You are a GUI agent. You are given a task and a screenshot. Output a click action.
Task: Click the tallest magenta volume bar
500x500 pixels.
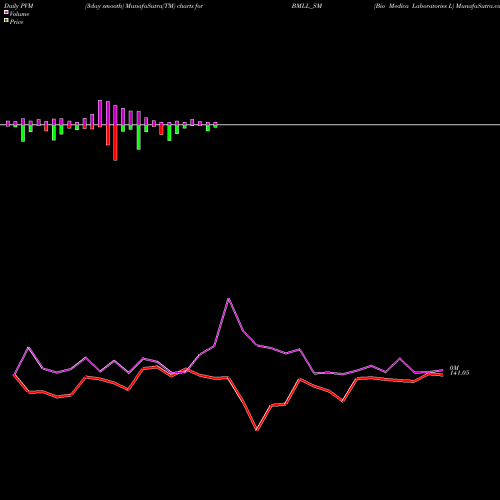click(x=100, y=112)
